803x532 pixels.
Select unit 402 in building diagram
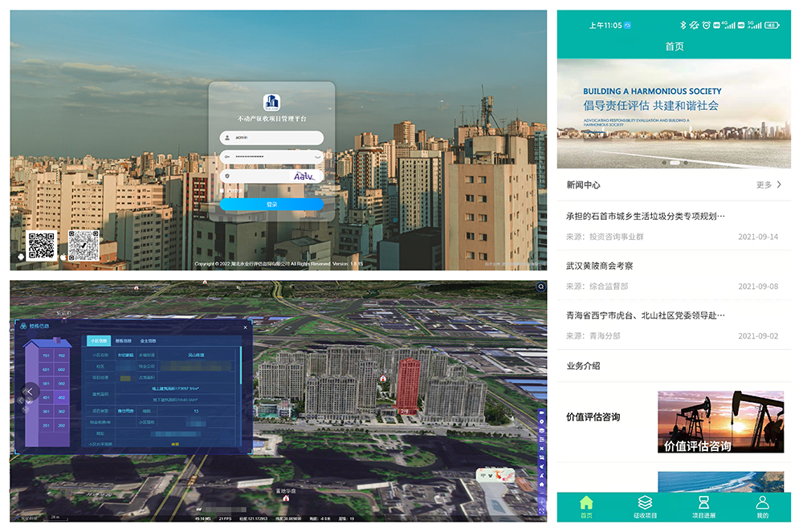click(x=62, y=397)
